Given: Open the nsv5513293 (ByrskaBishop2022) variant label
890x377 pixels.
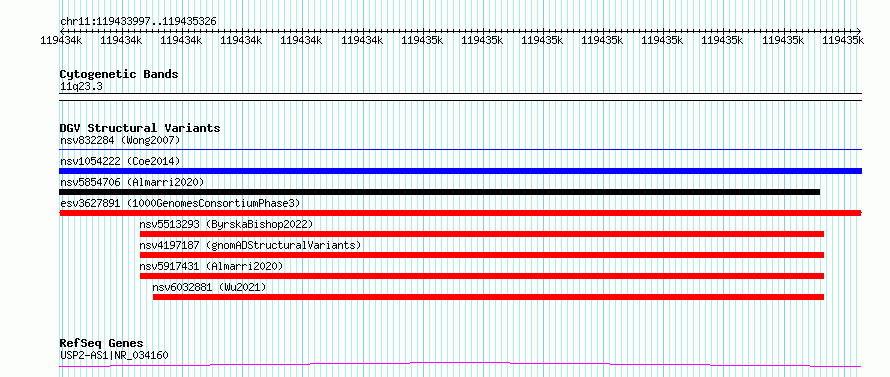Looking at the screenshot, I should pyautogui.click(x=226, y=224).
